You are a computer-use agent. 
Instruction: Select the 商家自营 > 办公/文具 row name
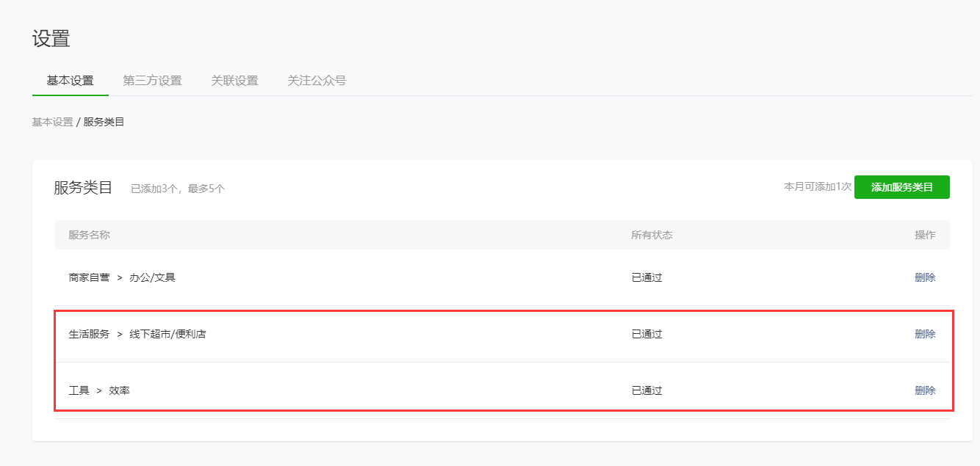pyautogui.click(x=122, y=277)
